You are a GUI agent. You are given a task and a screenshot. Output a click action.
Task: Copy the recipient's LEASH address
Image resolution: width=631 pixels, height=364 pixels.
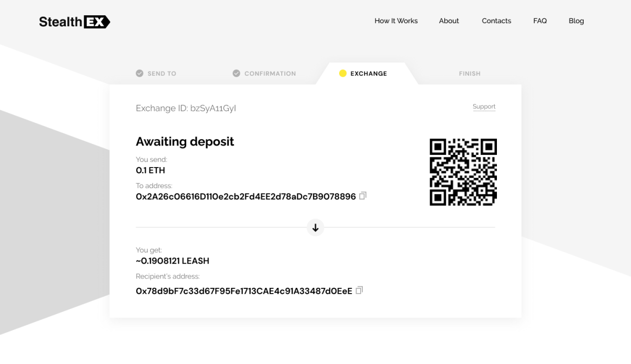coord(359,289)
